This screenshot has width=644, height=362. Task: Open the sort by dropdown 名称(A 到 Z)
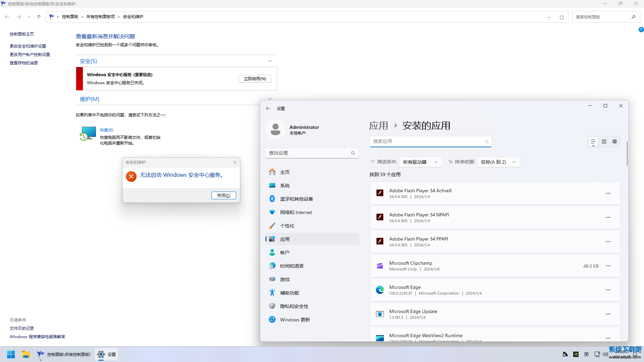click(x=498, y=162)
